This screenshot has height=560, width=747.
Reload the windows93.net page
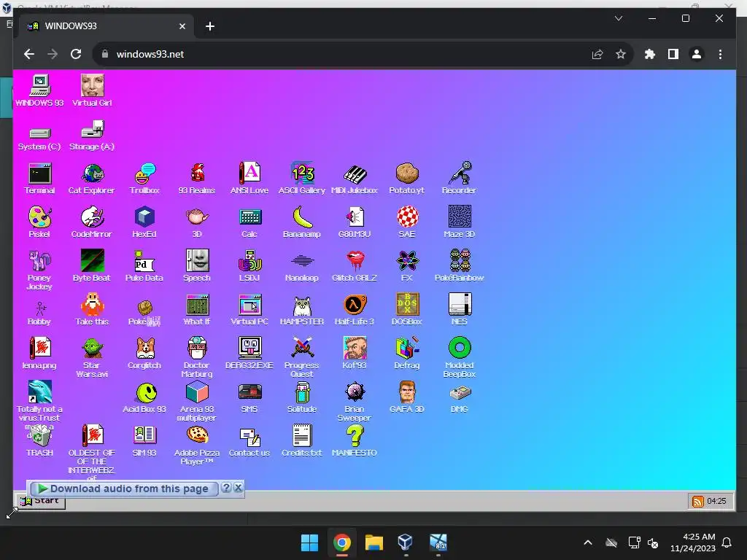tap(76, 54)
